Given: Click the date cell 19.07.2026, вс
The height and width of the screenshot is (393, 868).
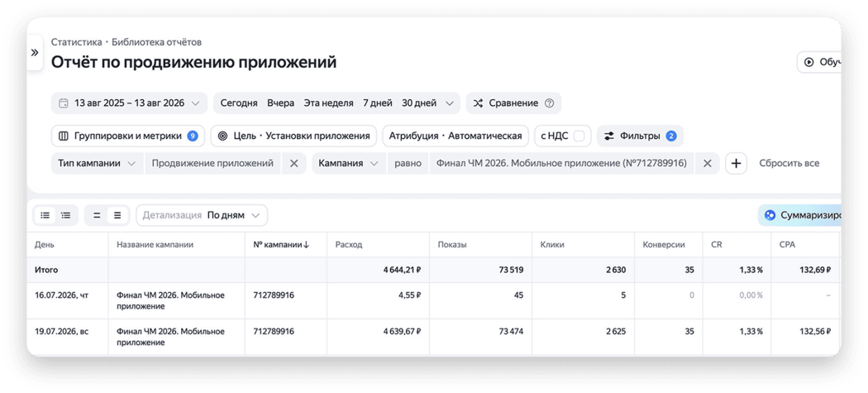Looking at the screenshot, I should click(61, 332).
